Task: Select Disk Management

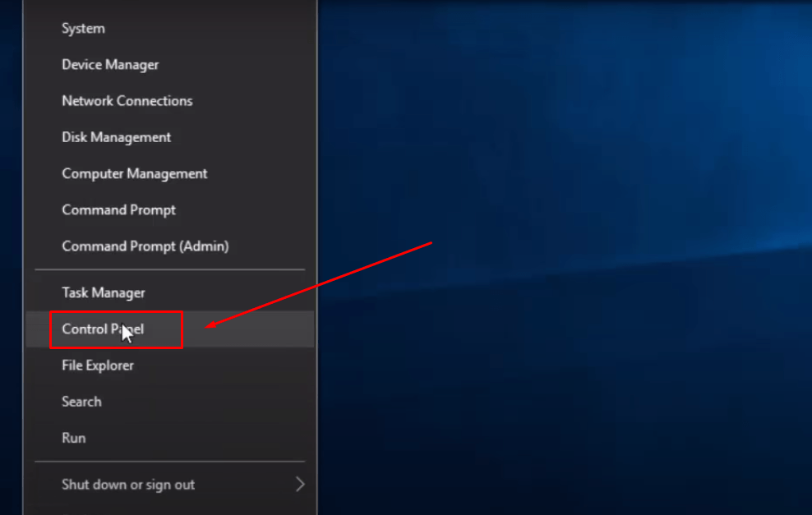Action: pyautogui.click(x=170, y=137)
